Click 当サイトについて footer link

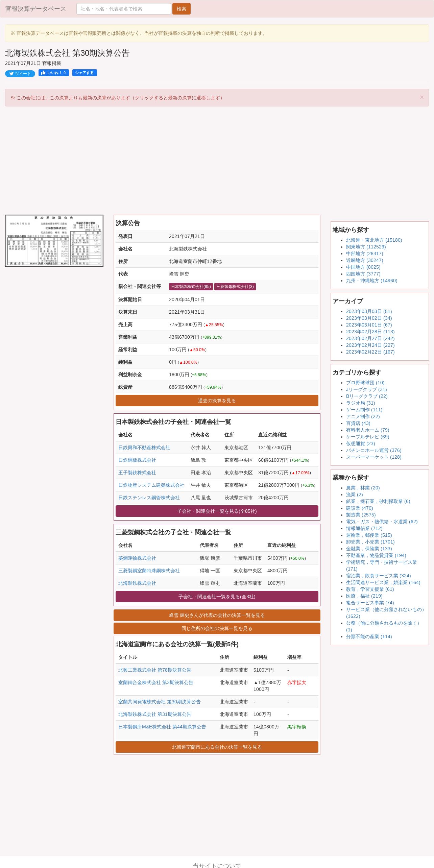tap(217, 865)
